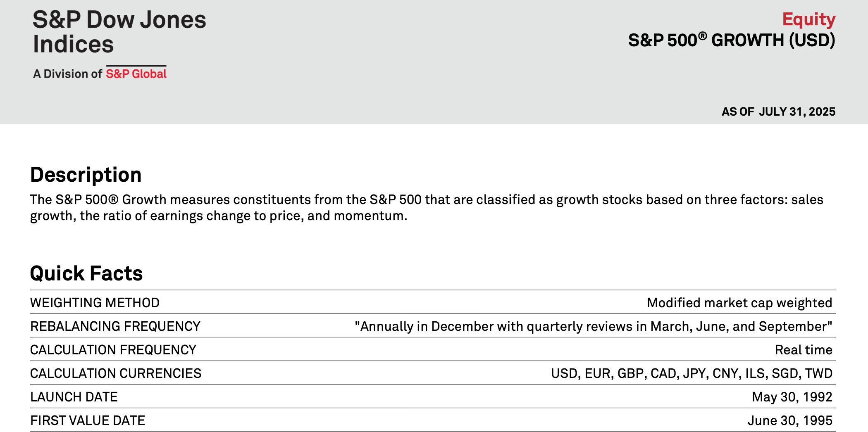This screenshot has width=868, height=432.
Task: Select the WEIGHTING METHOD row label
Action: 95,303
